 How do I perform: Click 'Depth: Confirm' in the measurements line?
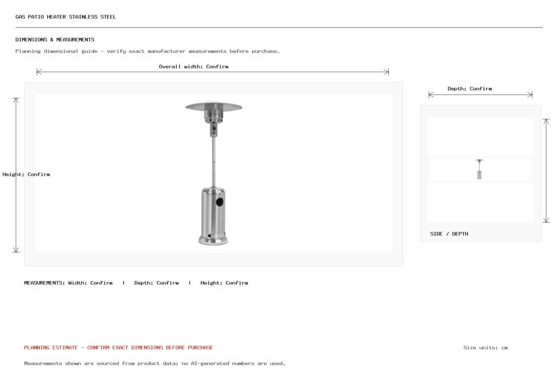pyautogui.click(x=156, y=283)
